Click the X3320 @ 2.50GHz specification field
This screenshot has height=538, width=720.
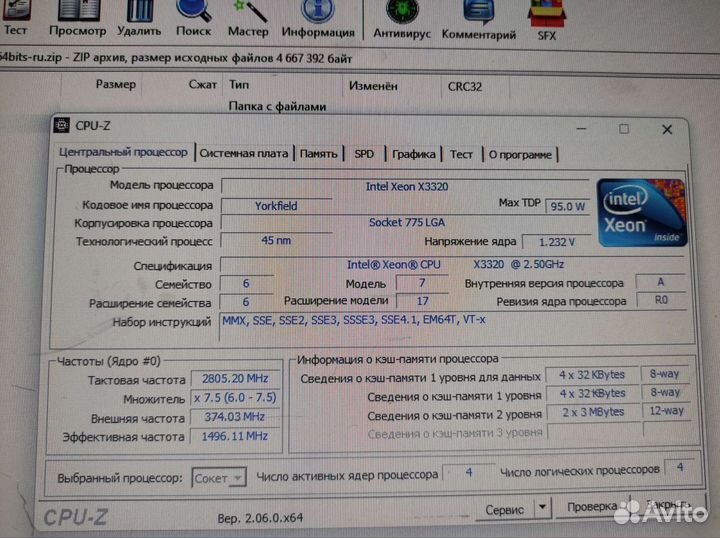pos(454,264)
